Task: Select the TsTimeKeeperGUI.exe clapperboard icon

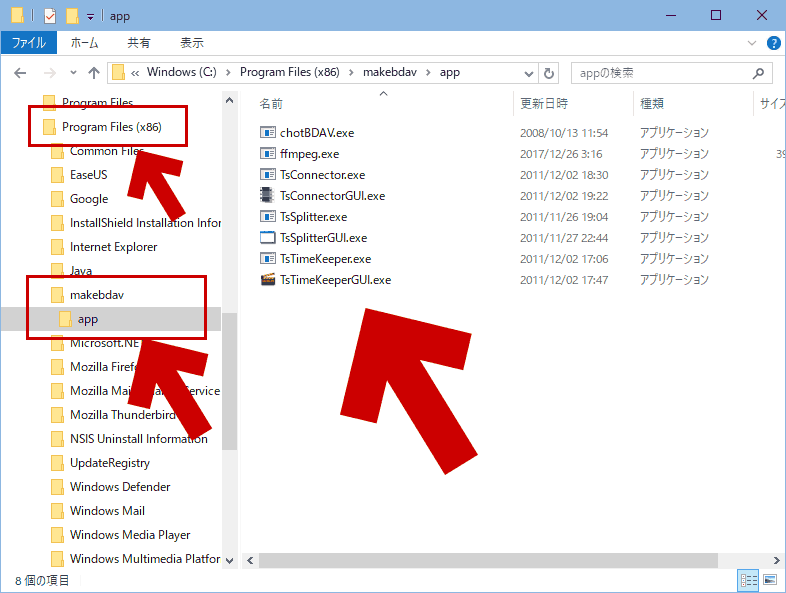Action: [x=268, y=279]
